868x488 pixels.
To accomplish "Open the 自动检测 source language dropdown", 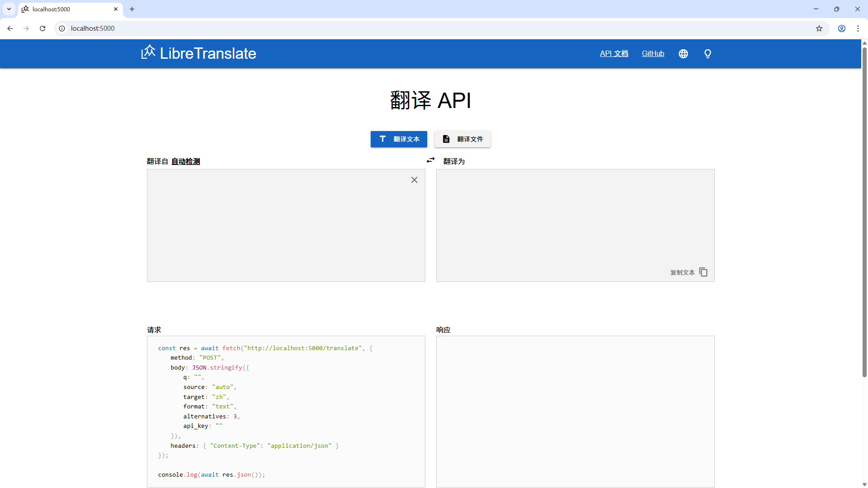I will click(185, 161).
